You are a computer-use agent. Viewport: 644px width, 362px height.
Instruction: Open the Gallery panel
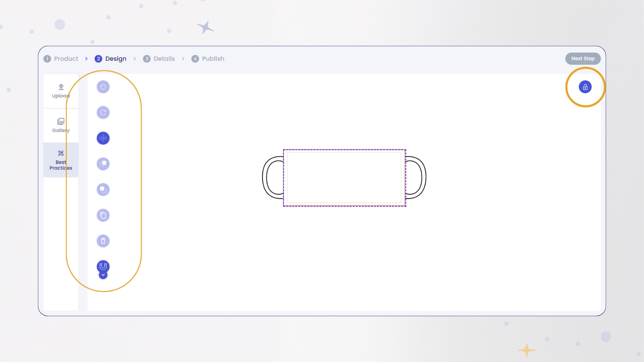(61, 125)
